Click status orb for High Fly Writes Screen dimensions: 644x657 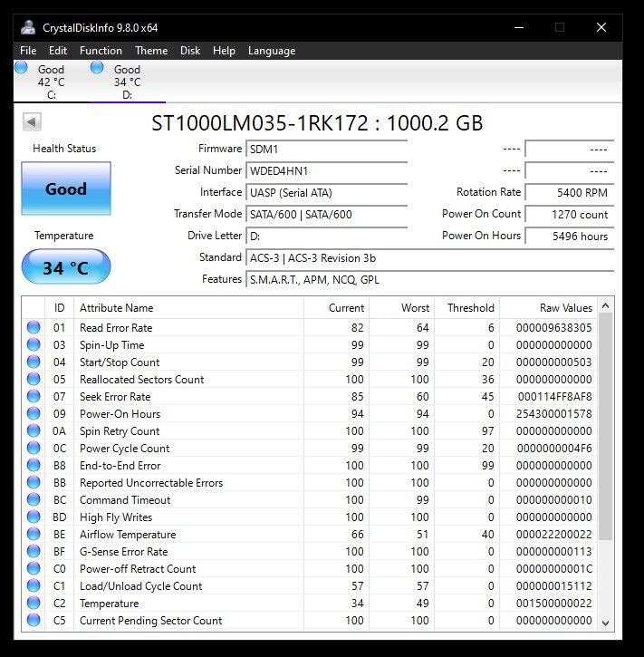(x=34, y=517)
